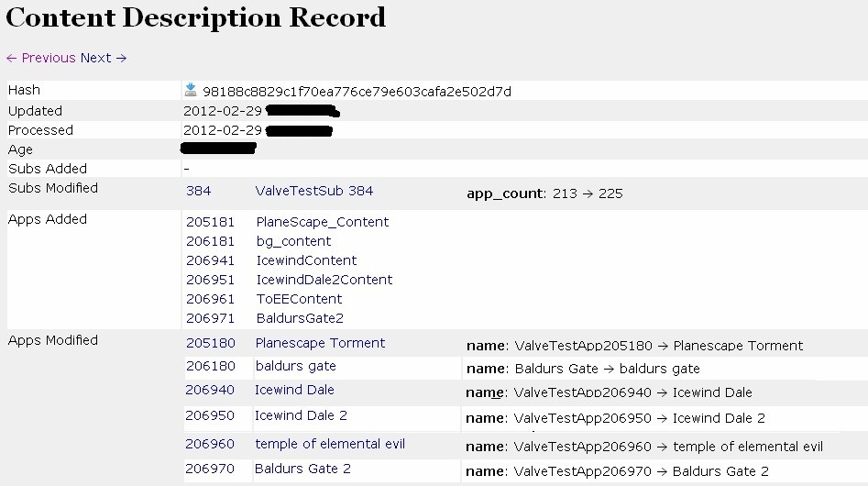Screen dimensions: 868x486
Task: Click the hash value text
Action: [x=357, y=92]
